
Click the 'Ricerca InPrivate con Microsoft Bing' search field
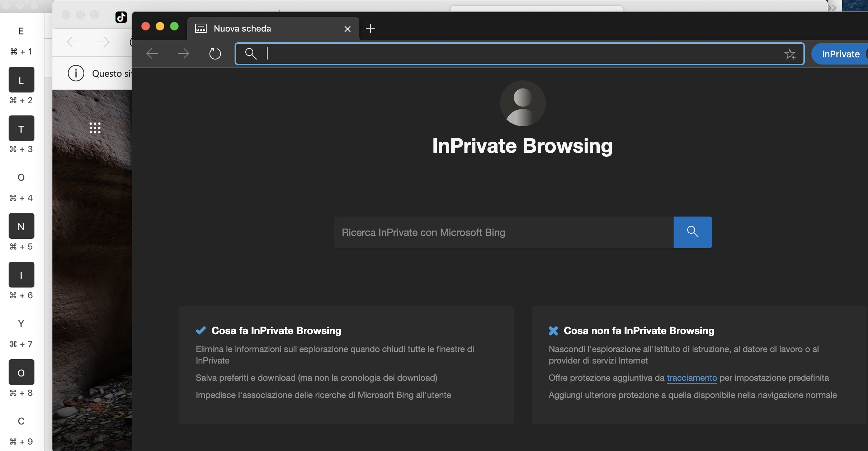pos(502,232)
